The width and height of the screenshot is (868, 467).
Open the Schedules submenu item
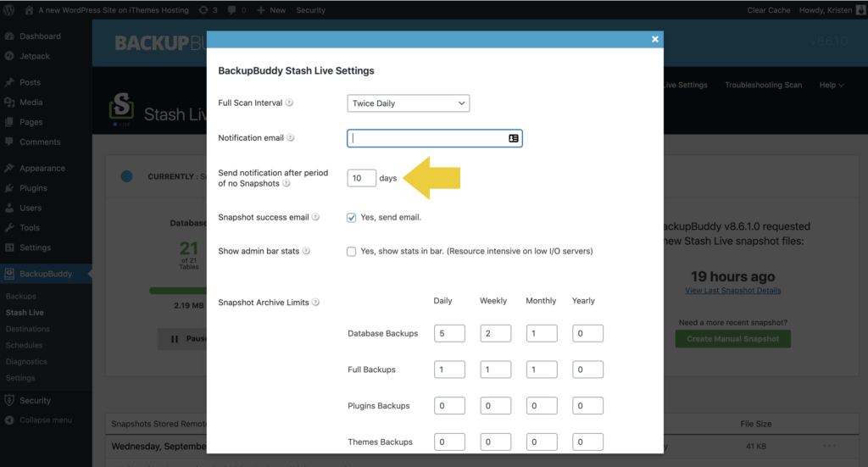coord(24,345)
